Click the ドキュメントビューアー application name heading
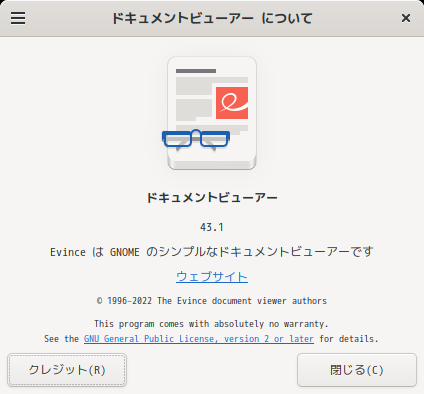Screen dimensions: 424x394 [x=212, y=198]
